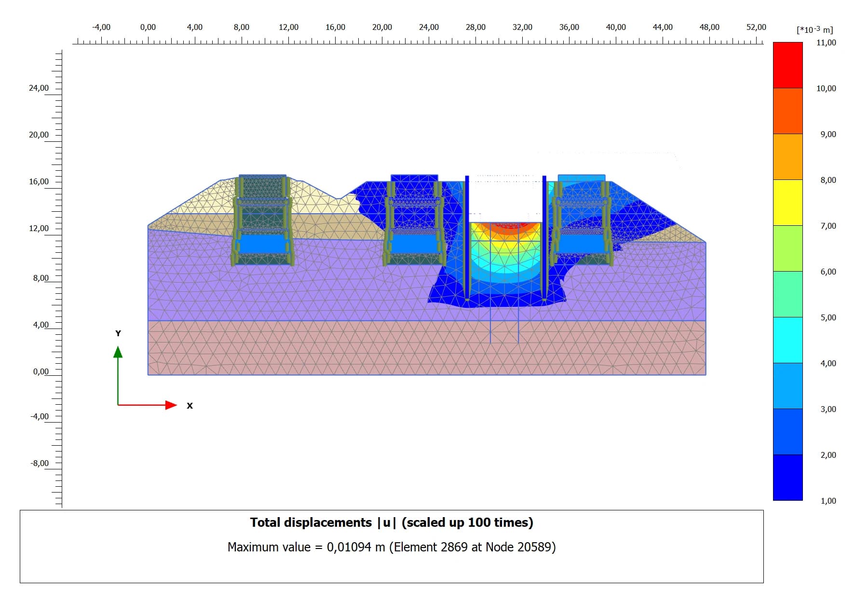Click the red X-axis arrow
This screenshot has height=603, width=868.
[x=171, y=405]
